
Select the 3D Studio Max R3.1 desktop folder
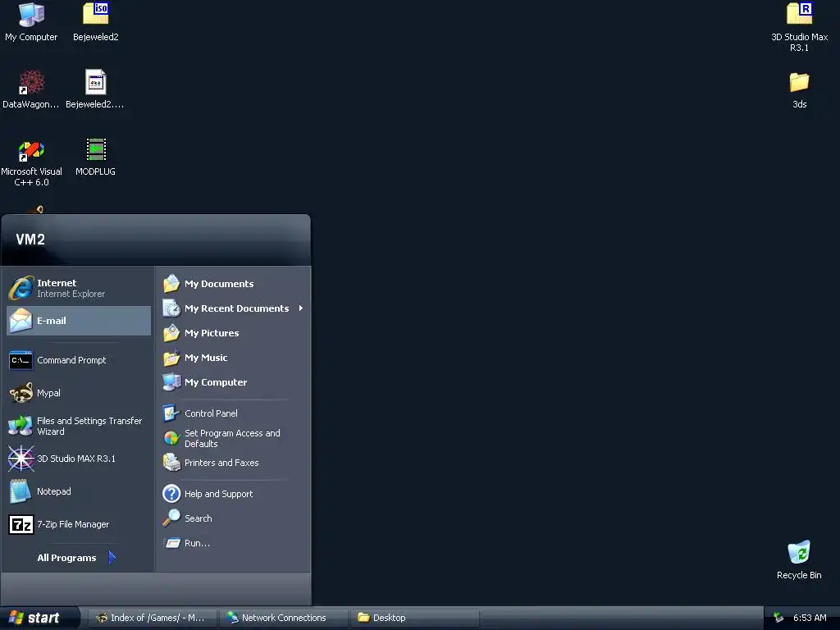[x=799, y=27]
